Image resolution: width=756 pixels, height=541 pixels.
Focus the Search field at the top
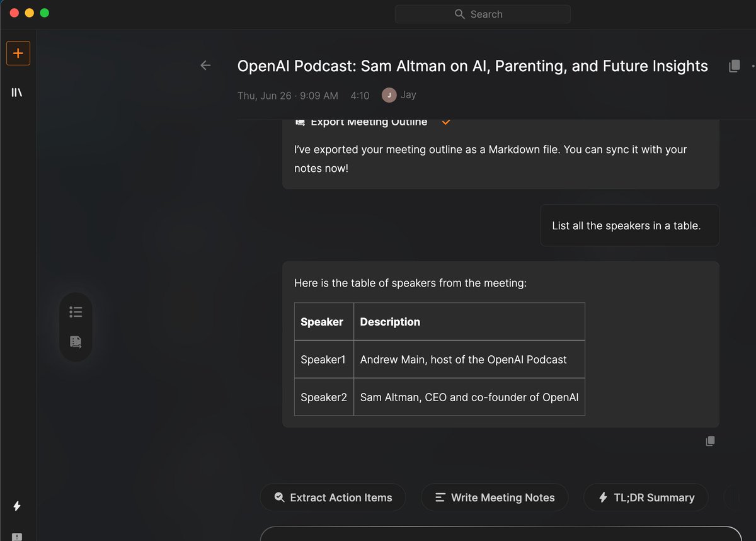(483, 14)
